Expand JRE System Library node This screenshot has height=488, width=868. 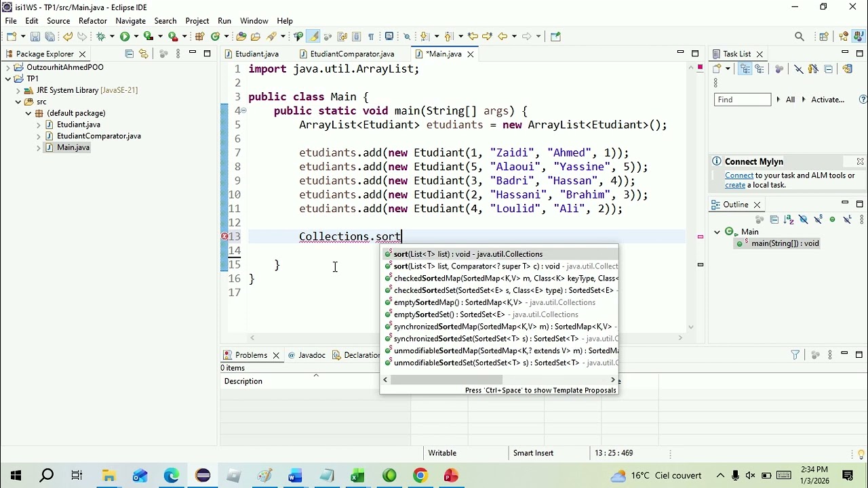point(18,90)
